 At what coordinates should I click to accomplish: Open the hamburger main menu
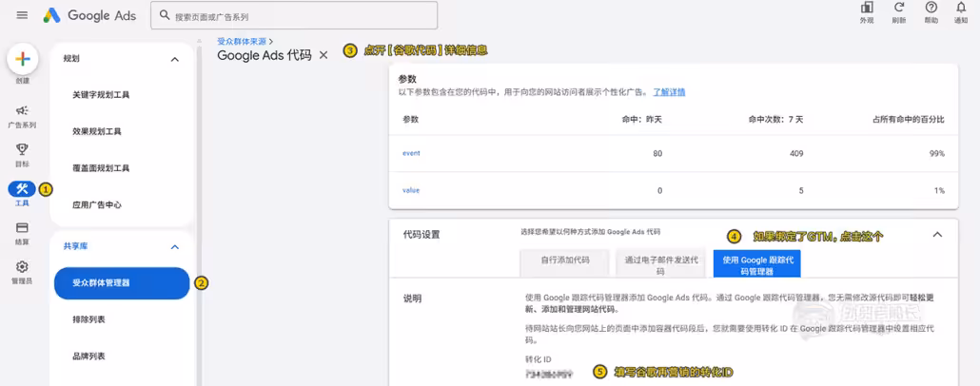click(x=22, y=15)
